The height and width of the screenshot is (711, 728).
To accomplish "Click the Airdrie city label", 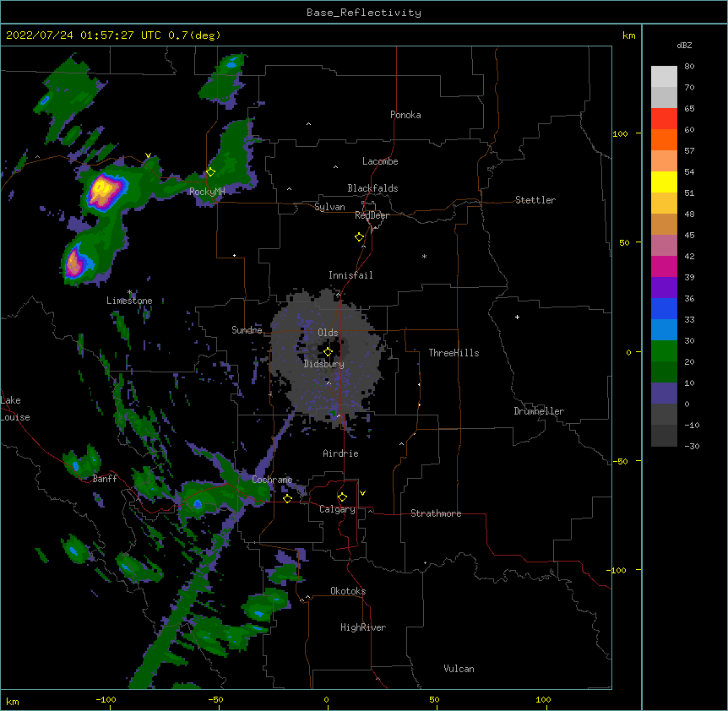I will [x=340, y=453].
